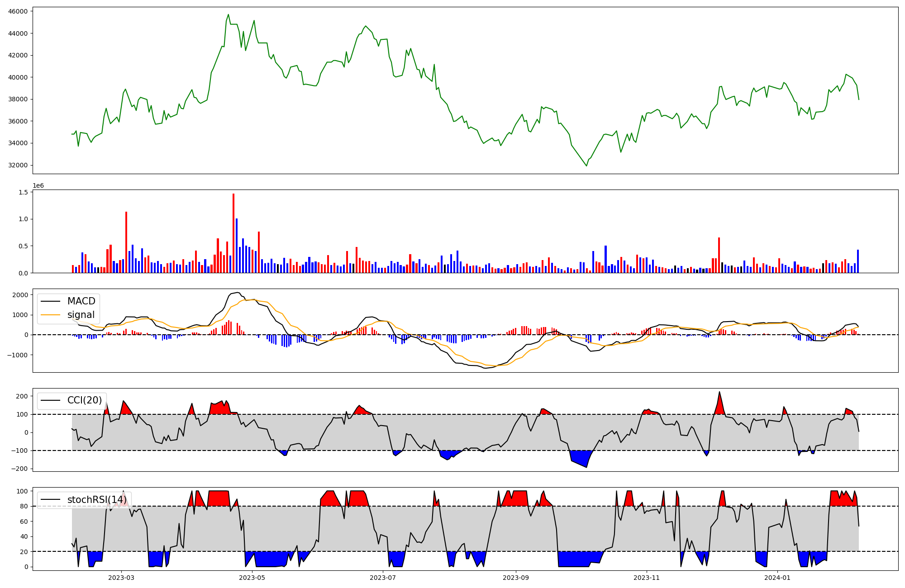The height and width of the screenshot is (588, 905).
Task: Select the CCI(20) legend label
Action: 85,400
